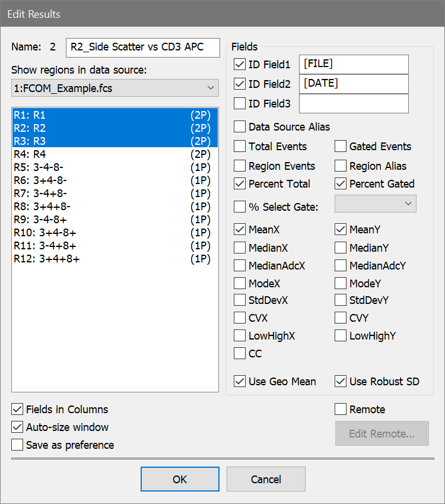Click the ID Field1 [FILE] text box
The width and height of the screenshot is (445, 504).
(x=354, y=64)
